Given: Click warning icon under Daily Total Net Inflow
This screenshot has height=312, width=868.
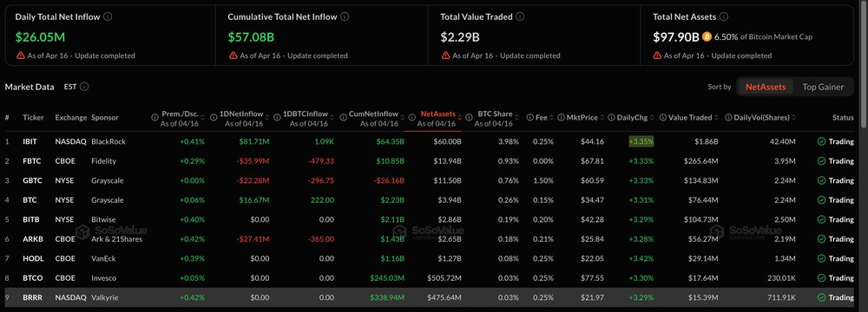Looking at the screenshot, I should (x=21, y=55).
